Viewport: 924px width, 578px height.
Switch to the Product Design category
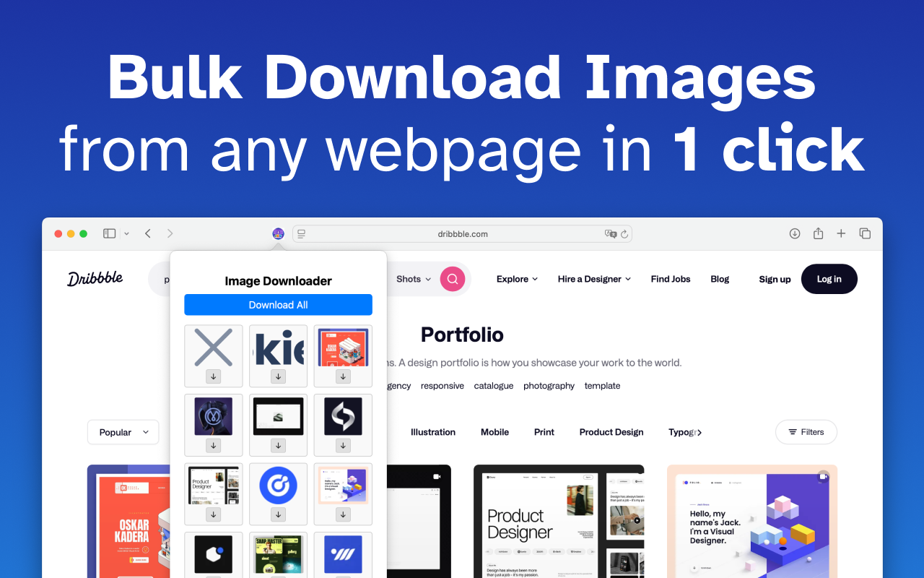tap(611, 432)
